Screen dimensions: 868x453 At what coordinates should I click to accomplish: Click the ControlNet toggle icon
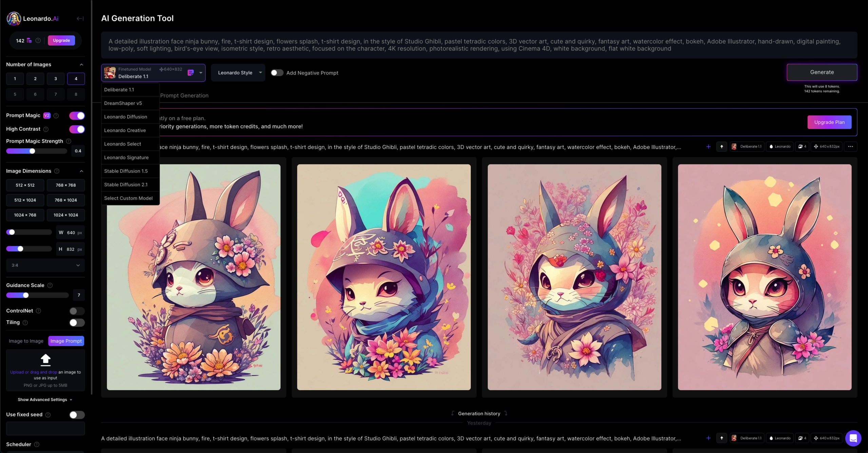click(x=75, y=310)
